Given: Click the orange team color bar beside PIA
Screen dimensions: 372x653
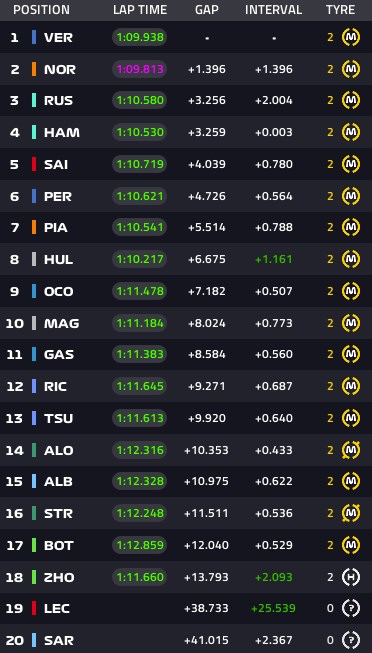Looking at the screenshot, I should [x=34, y=227].
